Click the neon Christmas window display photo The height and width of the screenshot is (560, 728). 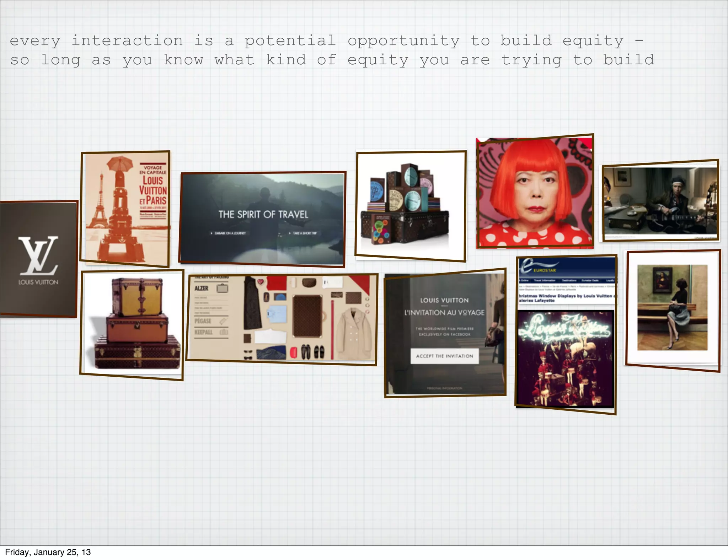tap(565, 358)
